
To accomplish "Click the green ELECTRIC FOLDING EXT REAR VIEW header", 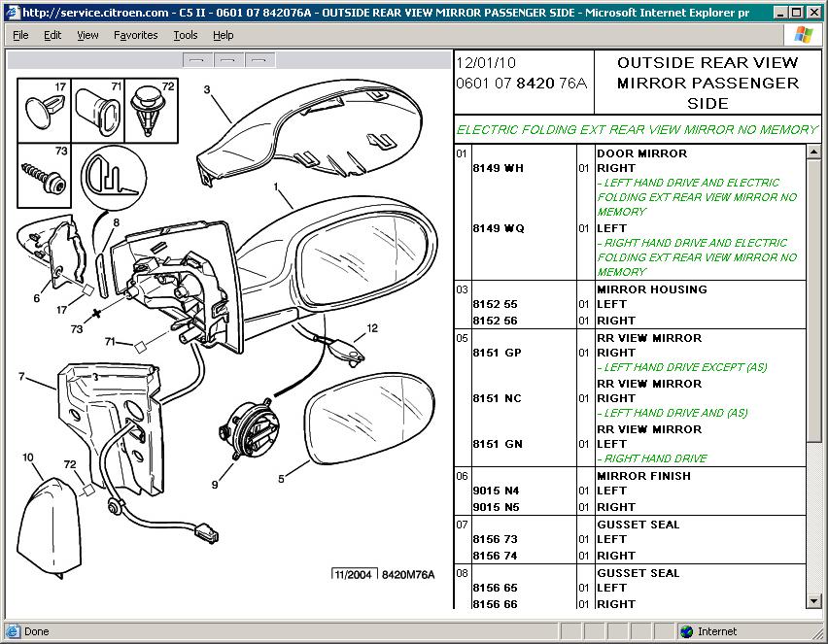I will [637, 129].
